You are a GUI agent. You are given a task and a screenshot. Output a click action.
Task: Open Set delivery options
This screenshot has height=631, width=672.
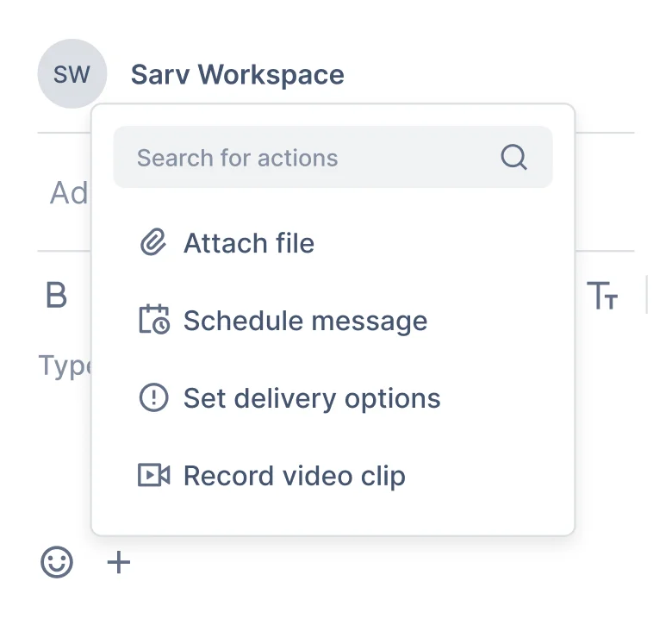(312, 398)
